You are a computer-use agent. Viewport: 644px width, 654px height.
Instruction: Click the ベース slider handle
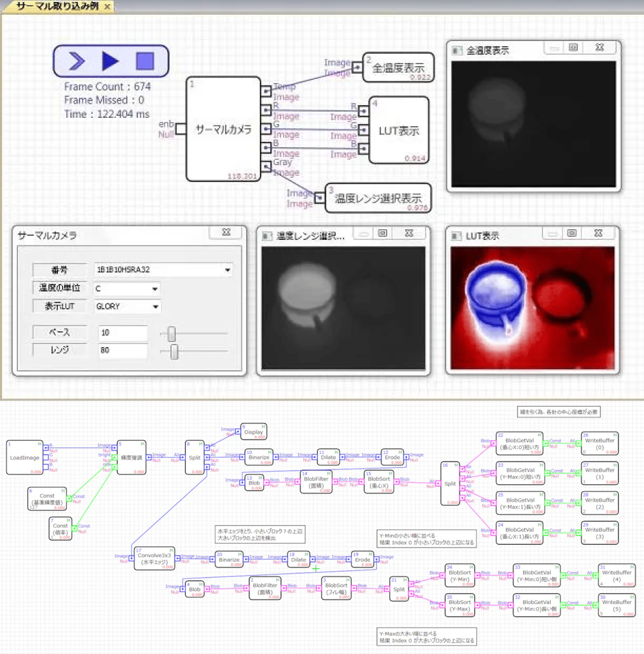(x=171, y=334)
